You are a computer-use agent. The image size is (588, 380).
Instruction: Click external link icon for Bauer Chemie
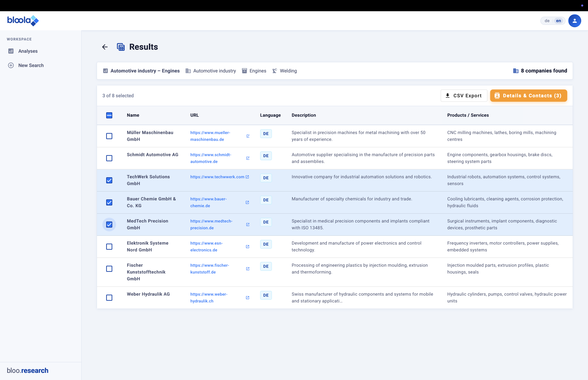point(247,202)
